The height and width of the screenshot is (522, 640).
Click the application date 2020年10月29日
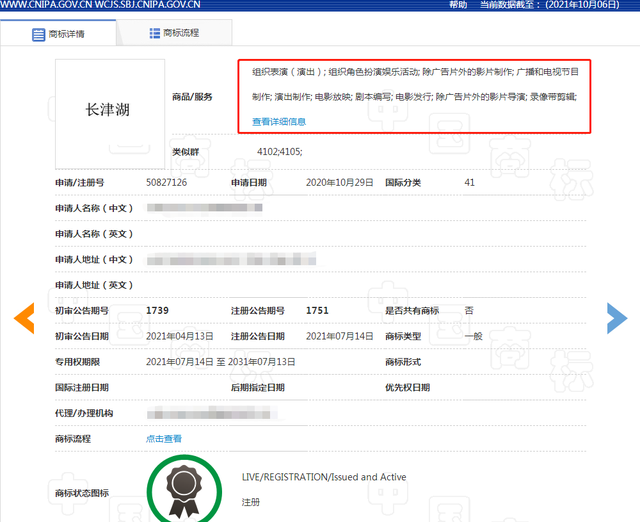point(339,183)
